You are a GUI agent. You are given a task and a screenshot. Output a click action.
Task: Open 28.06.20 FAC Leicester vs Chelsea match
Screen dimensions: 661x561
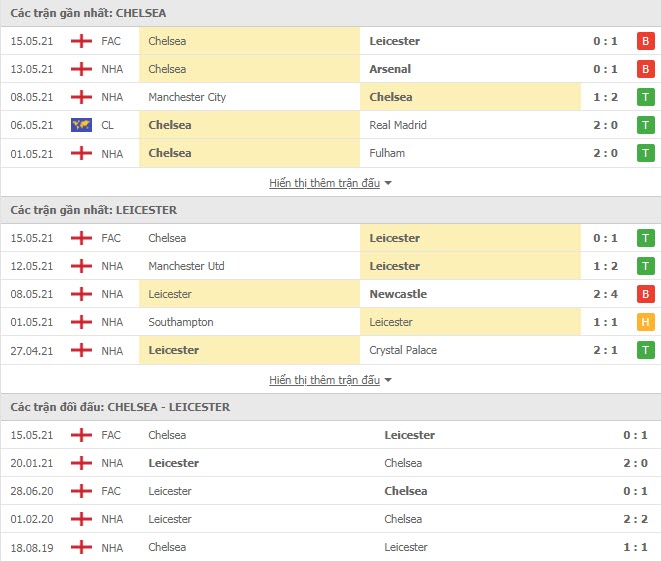tap(330, 491)
